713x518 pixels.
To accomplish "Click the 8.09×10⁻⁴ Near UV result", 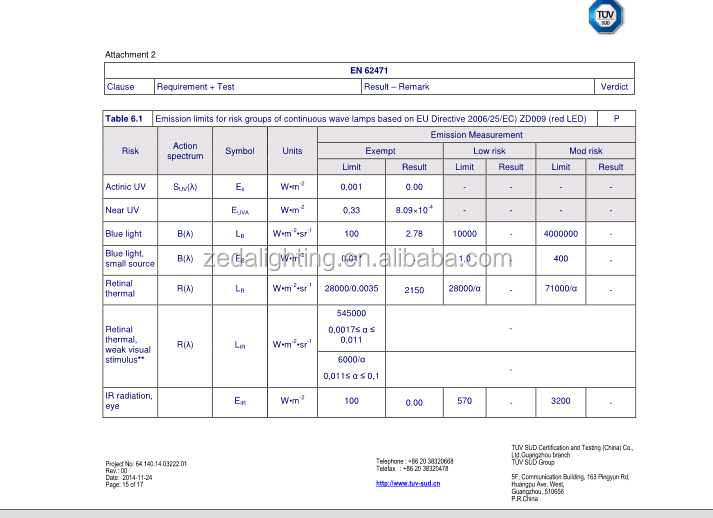I will click(x=414, y=210).
